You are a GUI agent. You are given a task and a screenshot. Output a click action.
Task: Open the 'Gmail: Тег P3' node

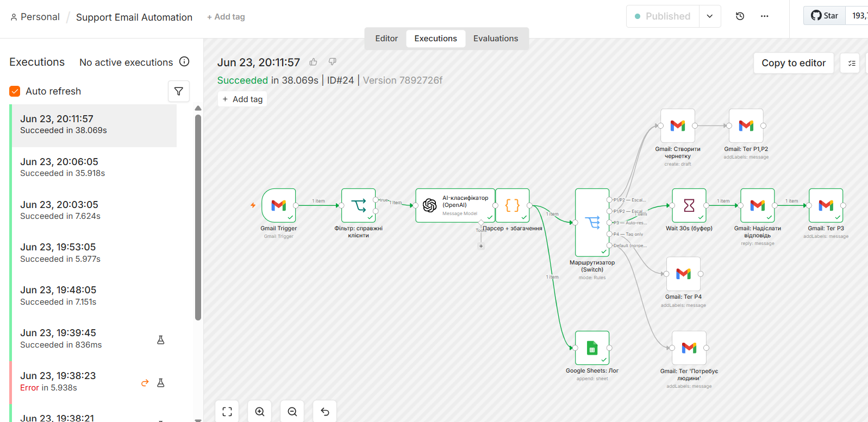point(826,205)
